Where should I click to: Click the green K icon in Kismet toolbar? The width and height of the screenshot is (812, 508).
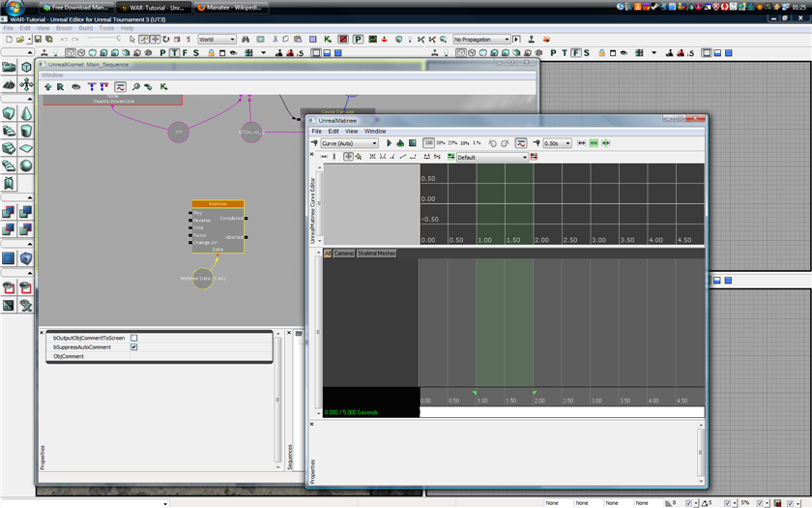(x=163, y=87)
